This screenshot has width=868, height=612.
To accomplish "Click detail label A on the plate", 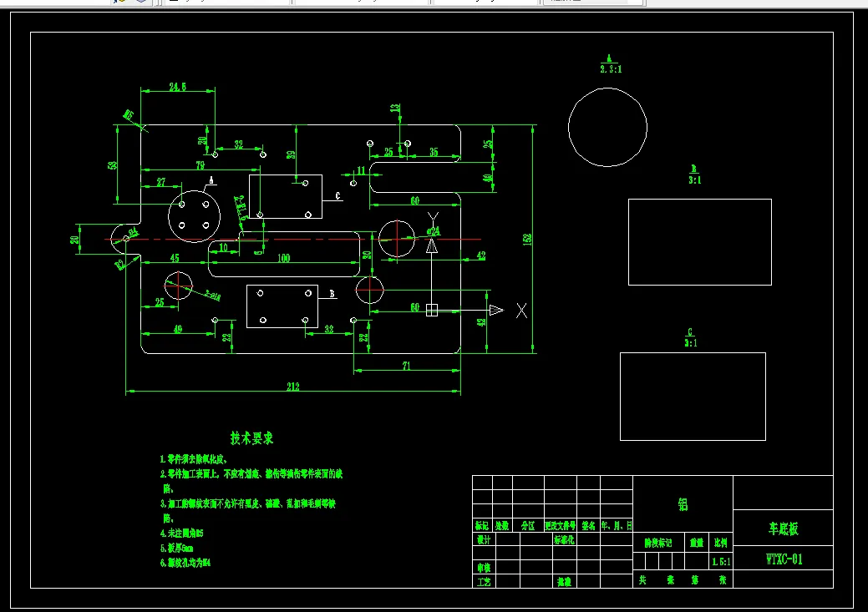I will pyautogui.click(x=211, y=180).
